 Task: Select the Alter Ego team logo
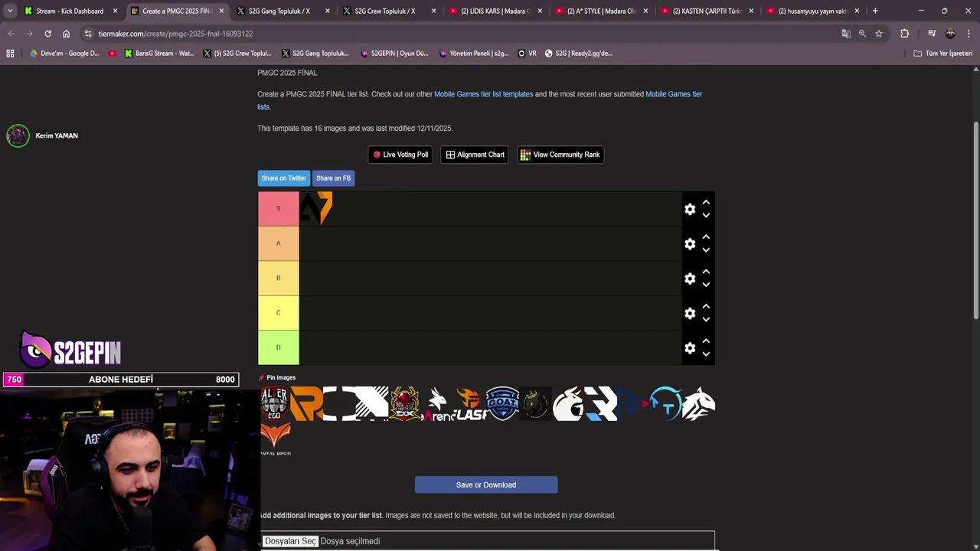pos(274,403)
